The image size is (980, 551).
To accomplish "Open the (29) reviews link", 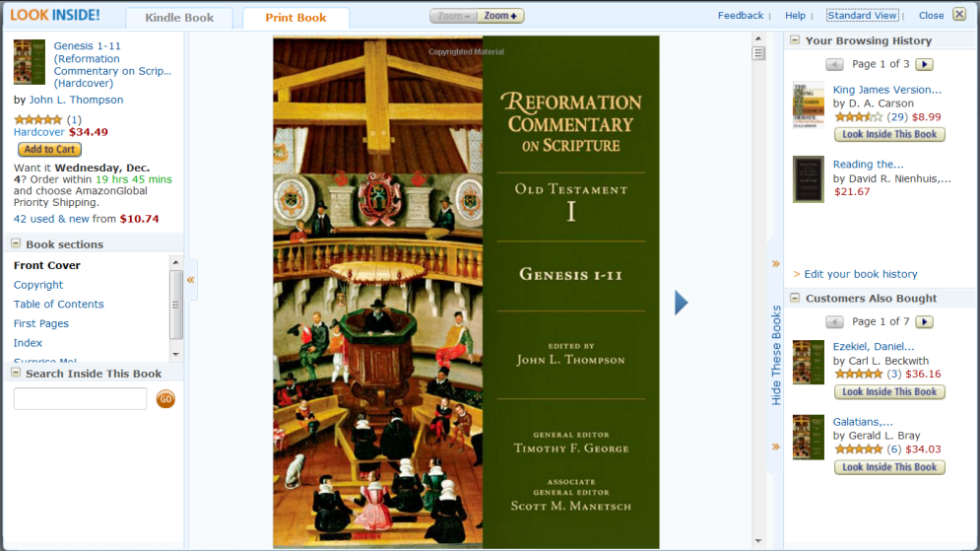I will coord(897,117).
